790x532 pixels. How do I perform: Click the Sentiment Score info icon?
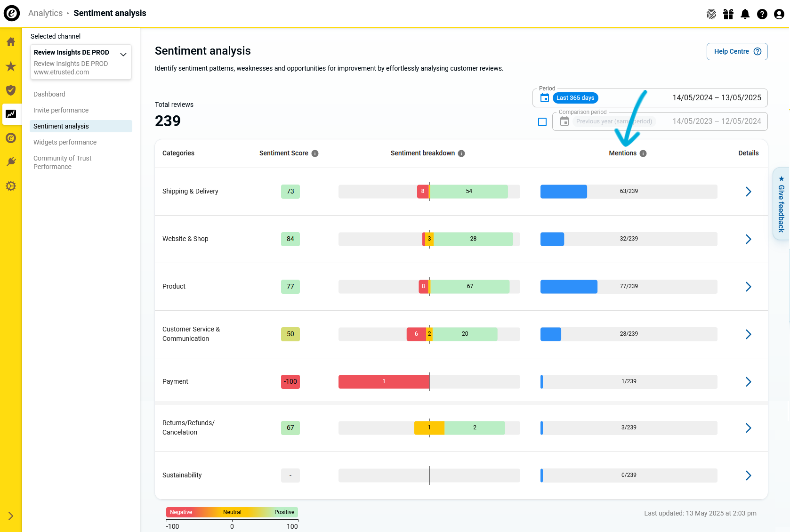pos(315,153)
